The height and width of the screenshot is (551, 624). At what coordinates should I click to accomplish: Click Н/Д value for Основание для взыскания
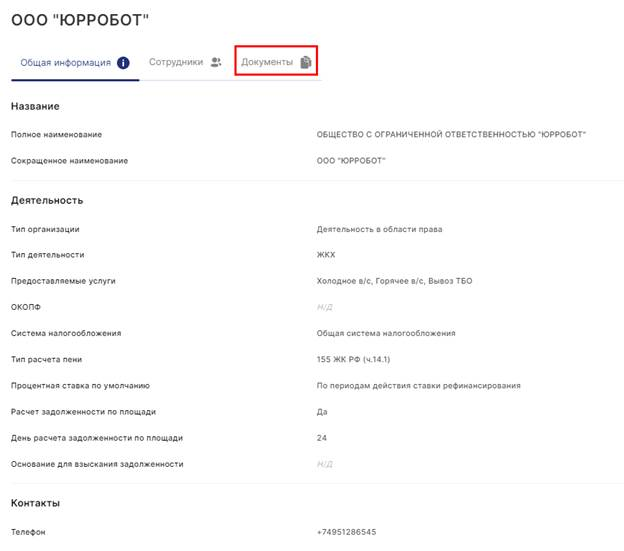tap(324, 464)
